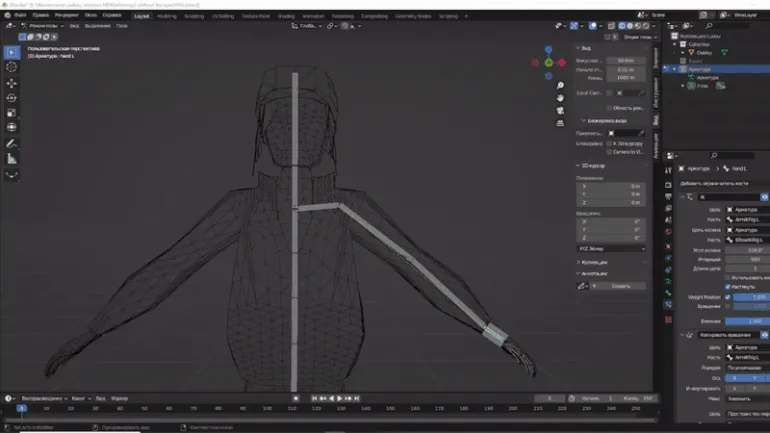
Task: Select the Rotate tool in the toolbar
Action: (x=12, y=98)
